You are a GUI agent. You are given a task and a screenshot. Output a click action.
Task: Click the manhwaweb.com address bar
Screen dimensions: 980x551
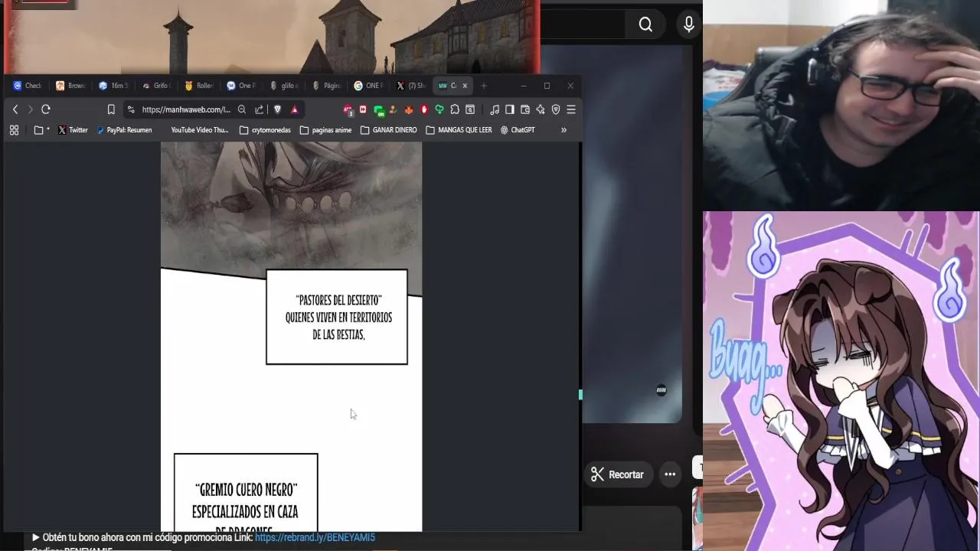click(185, 109)
